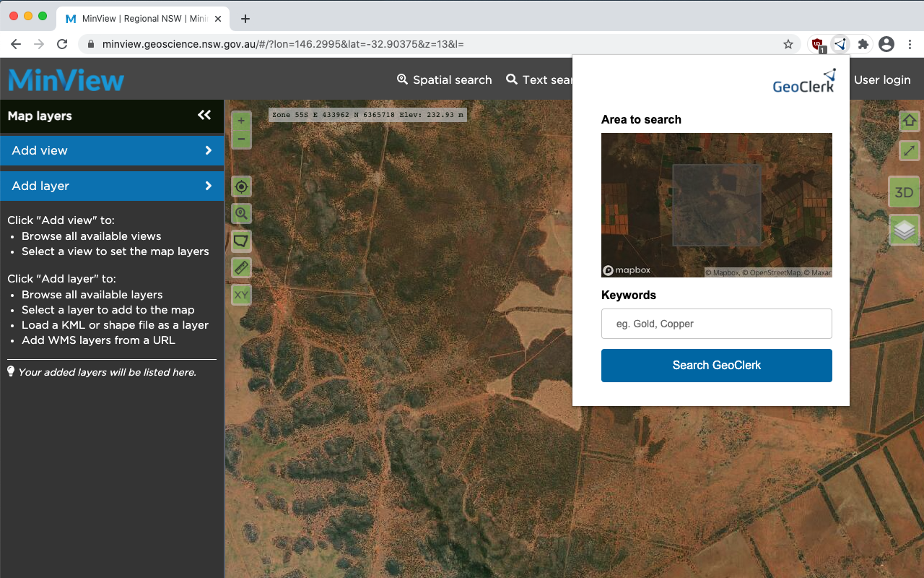Select the magnifier zoom-to-area tool
The height and width of the screenshot is (578, 924).
coord(241,213)
